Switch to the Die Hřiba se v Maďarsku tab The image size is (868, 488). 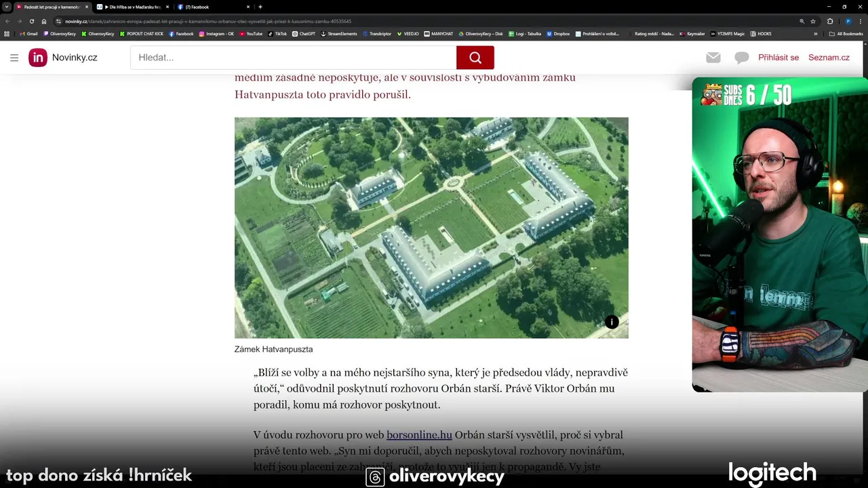132,7
